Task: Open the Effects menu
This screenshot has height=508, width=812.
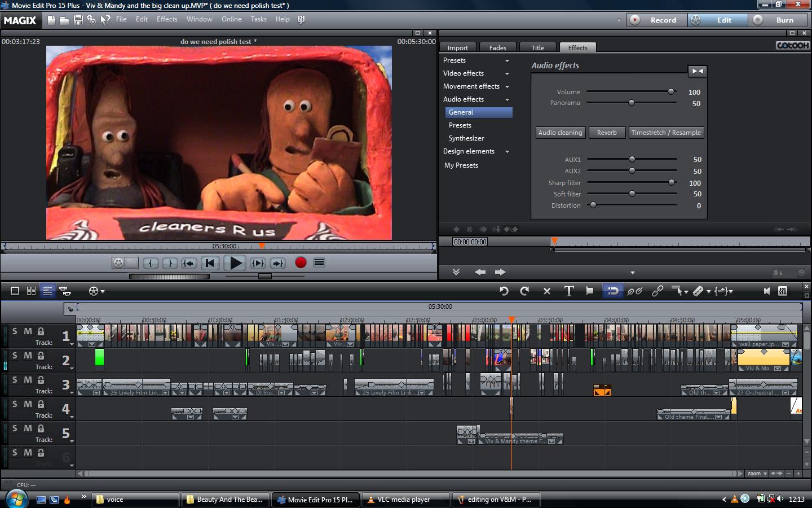Action: click(x=167, y=19)
